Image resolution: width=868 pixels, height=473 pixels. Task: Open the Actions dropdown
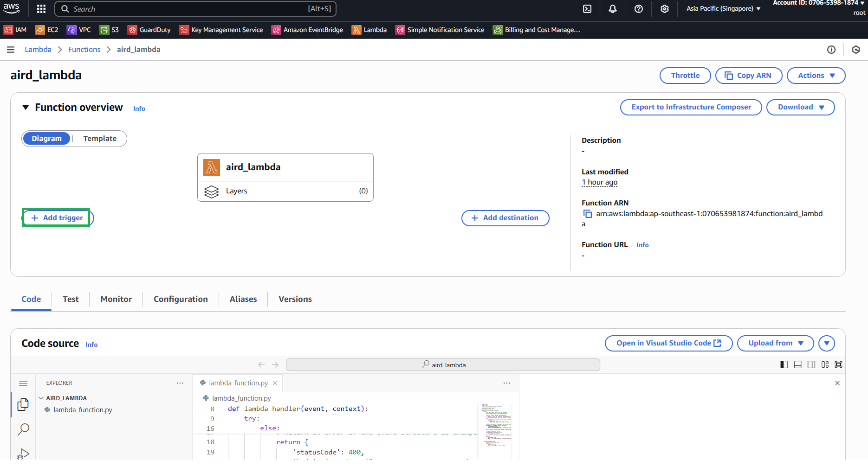tap(816, 76)
